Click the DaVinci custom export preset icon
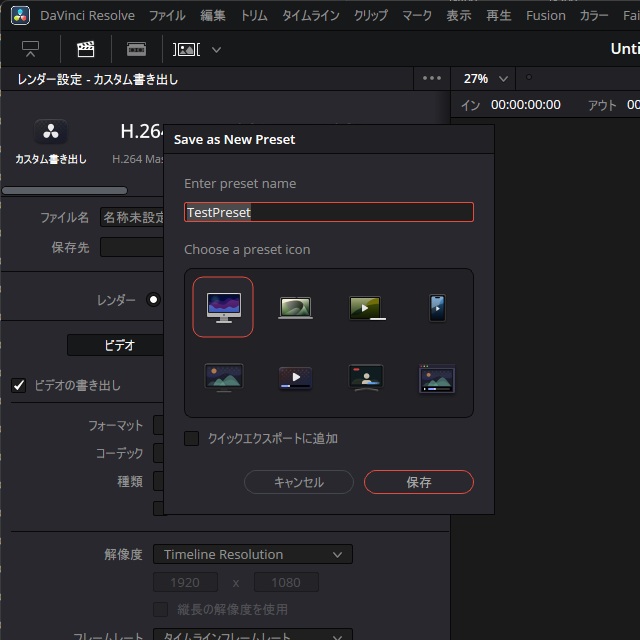Screen dimensions: 640x640 (x=50, y=133)
